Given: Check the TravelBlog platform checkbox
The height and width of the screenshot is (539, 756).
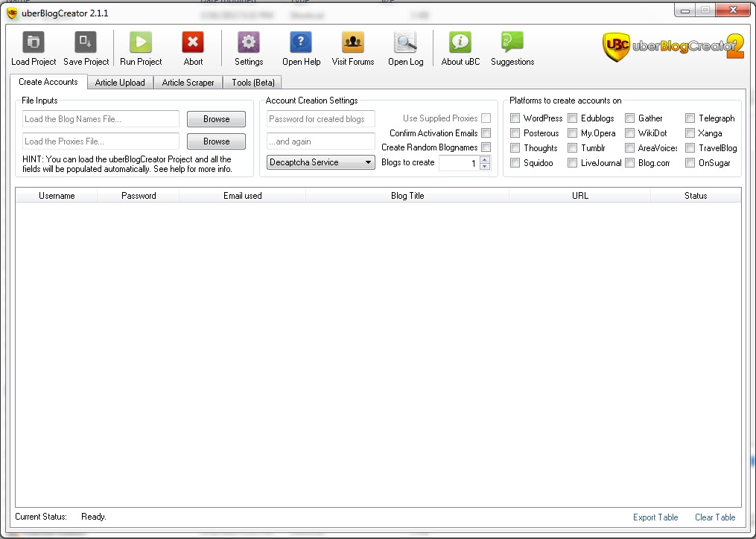Looking at the screenshot, I should (690, 148).
